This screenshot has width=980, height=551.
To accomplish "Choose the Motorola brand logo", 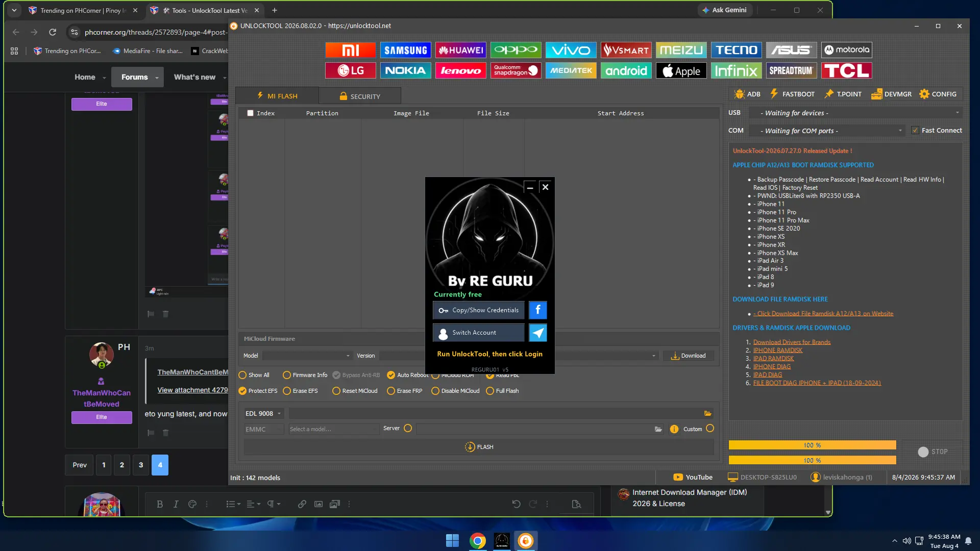I will pos(847,50).
